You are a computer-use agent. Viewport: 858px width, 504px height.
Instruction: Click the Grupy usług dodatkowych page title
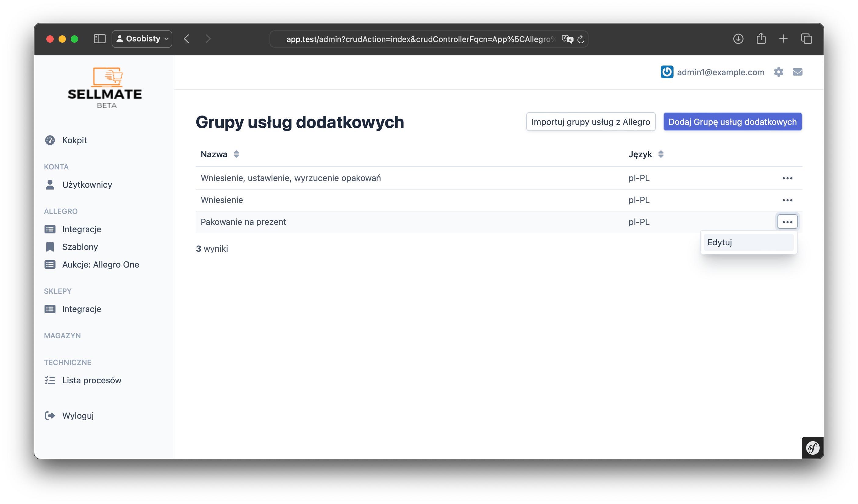(300, 122)
